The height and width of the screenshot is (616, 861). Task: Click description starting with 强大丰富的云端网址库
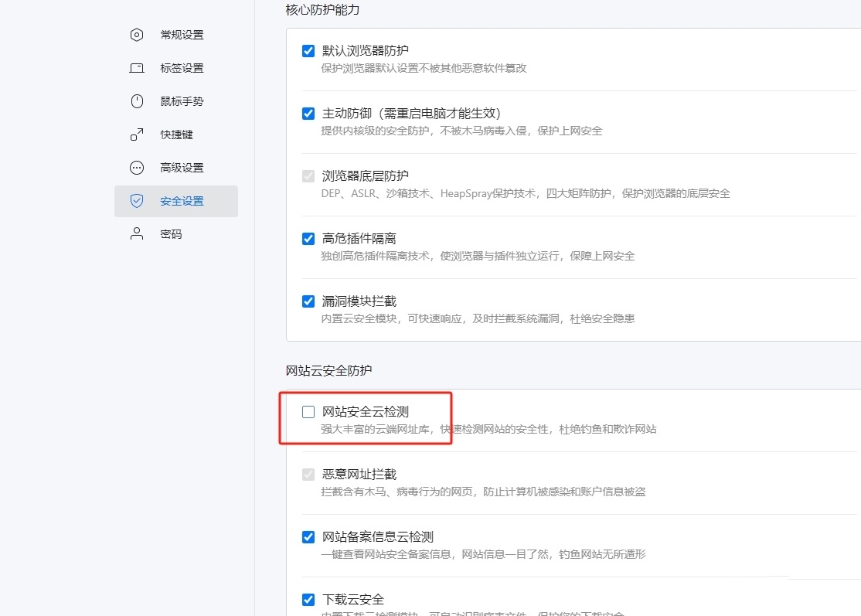488,429
